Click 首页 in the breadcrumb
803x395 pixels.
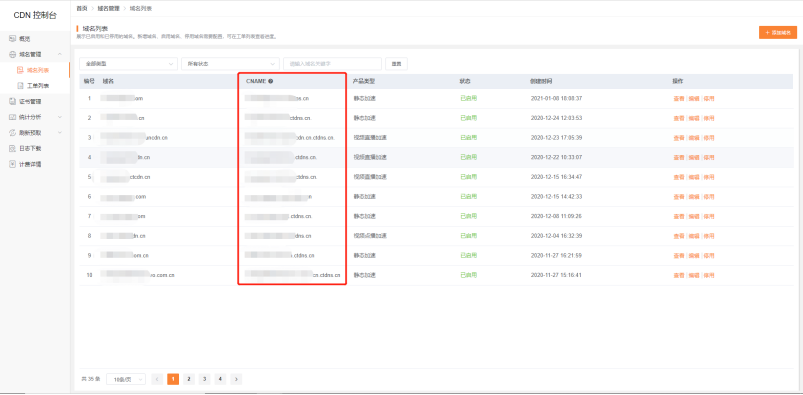tap(81, 9)
